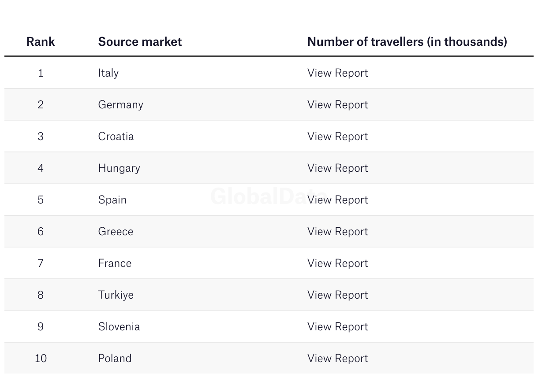
Task: Click rank number 10 in the table
Action: coord(41,359)
